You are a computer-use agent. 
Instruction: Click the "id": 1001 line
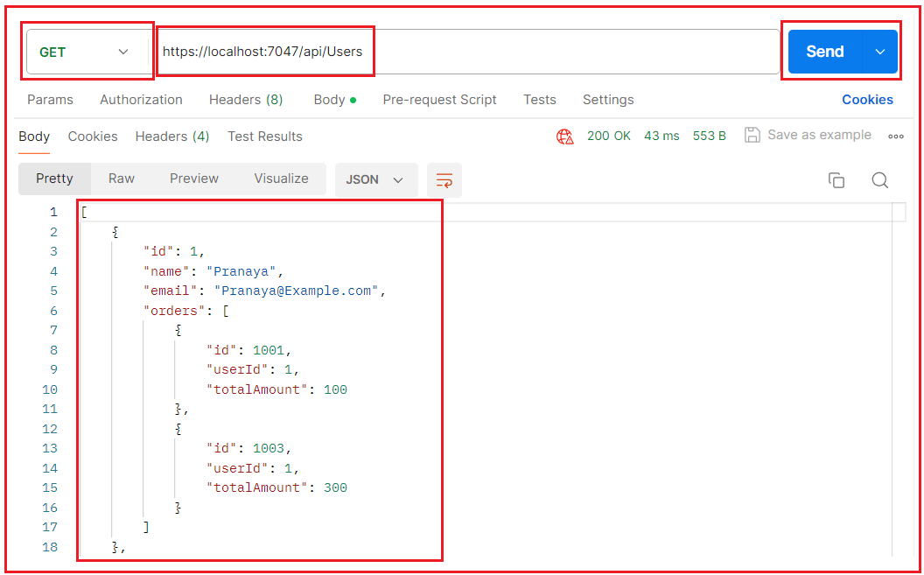pyautogui.click(x=248, y=351)
